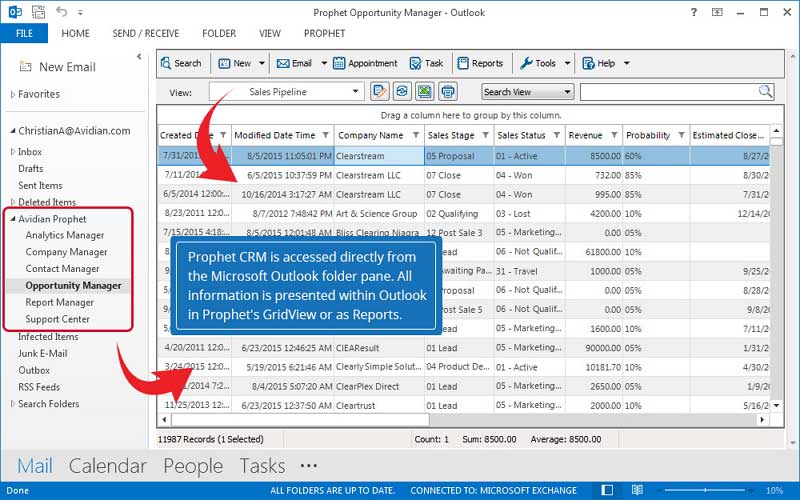Open the SEND / RECEIVE tab
The height and width of the screenshot is (500, 800).
click(x=146, y=34)
